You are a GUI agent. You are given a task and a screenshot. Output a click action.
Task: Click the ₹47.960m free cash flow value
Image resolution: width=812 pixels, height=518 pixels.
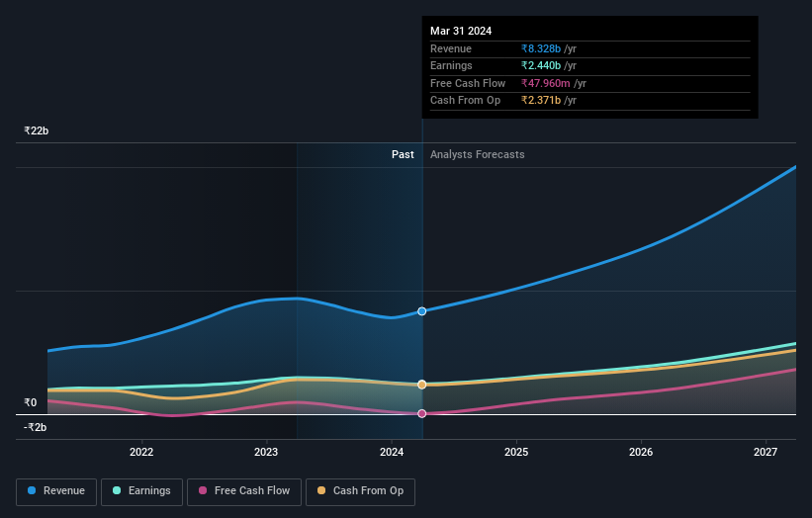point(546,83)
